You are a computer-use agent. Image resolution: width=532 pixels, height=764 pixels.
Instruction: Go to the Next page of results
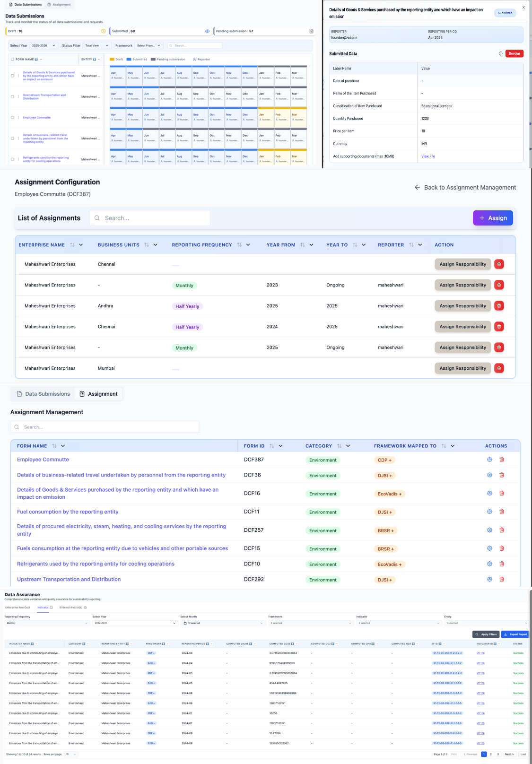509,754
